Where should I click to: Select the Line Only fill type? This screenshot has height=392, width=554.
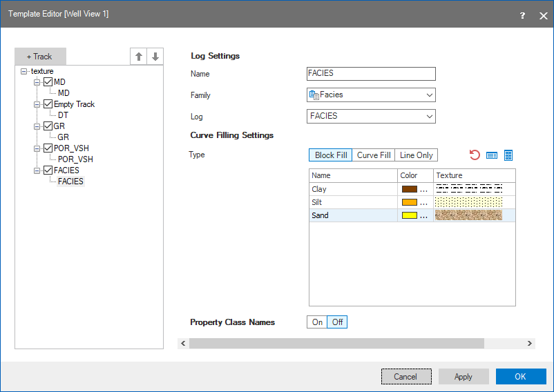(x=417, y=155)
